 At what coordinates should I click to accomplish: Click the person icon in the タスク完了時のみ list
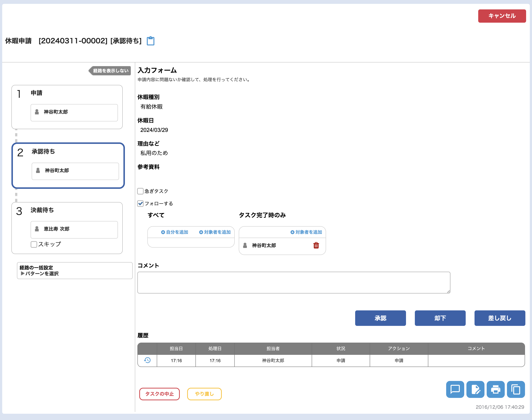[245, 245]
